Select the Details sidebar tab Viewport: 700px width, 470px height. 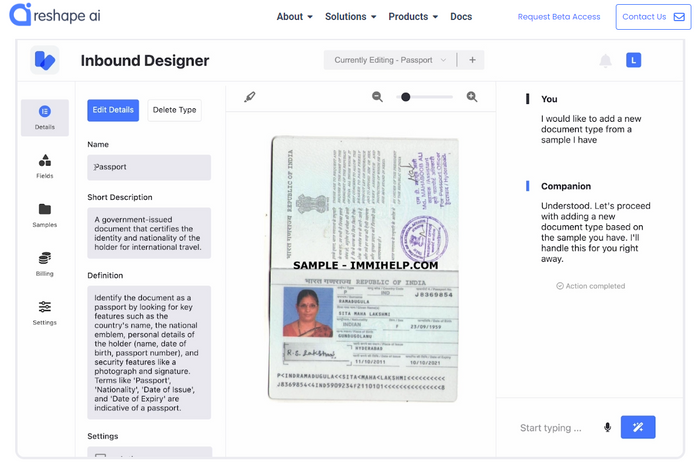[x=45, y=117]
